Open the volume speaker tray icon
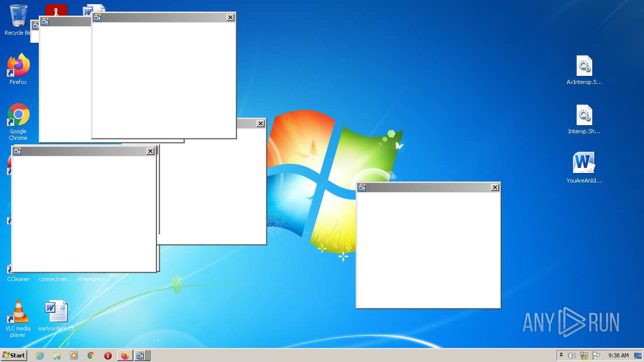 (x=572, y=355)
